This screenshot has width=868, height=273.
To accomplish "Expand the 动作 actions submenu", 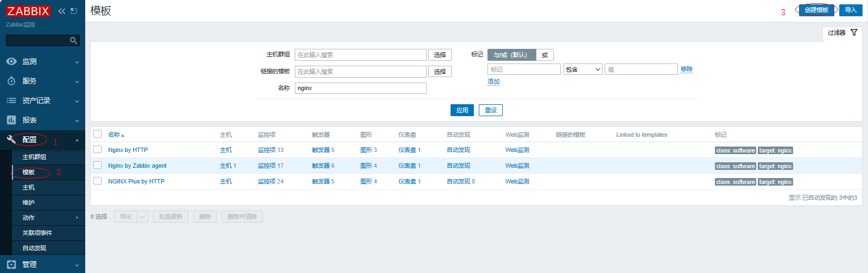I will tap(77, 218).
